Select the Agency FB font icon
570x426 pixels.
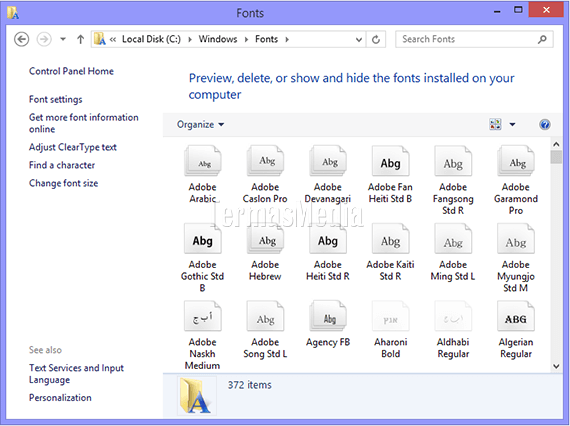click(328, 316)
